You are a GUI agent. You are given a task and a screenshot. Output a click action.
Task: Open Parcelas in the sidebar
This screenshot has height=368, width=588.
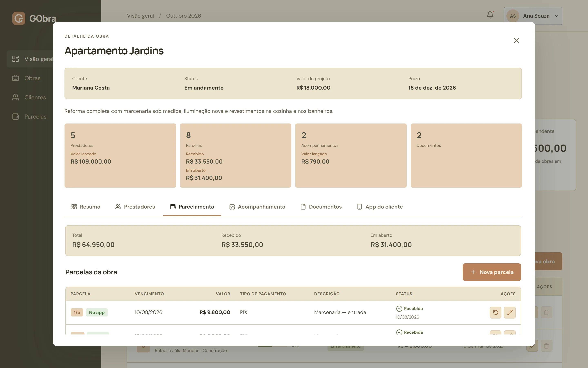click(x=30, y=117)
